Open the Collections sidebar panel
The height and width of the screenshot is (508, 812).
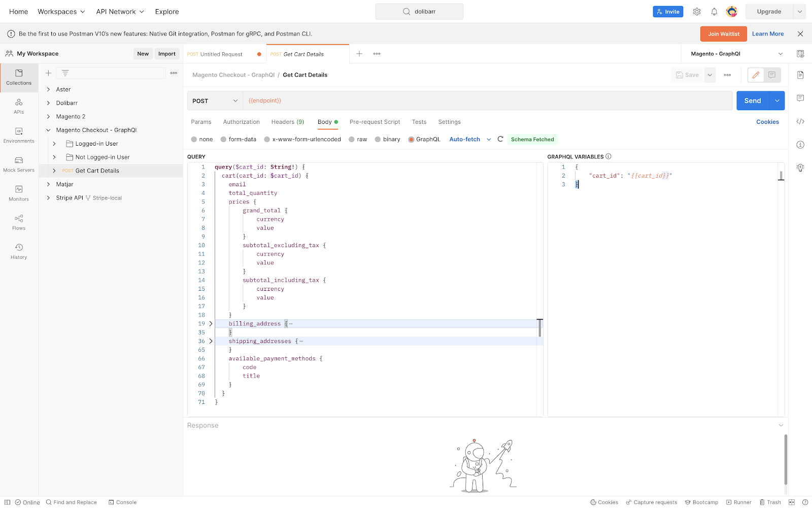click(19, 77)
